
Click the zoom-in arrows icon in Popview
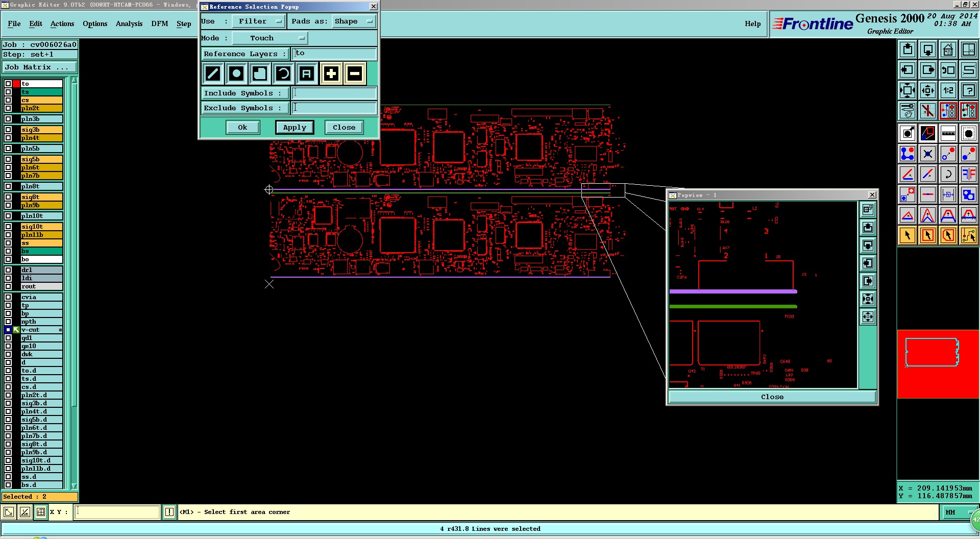pos(868,299)
